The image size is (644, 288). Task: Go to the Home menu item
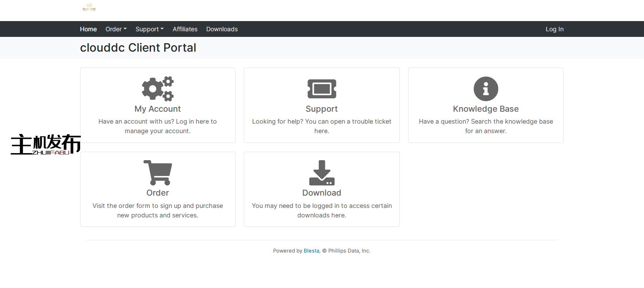click(x=88, y=29)
